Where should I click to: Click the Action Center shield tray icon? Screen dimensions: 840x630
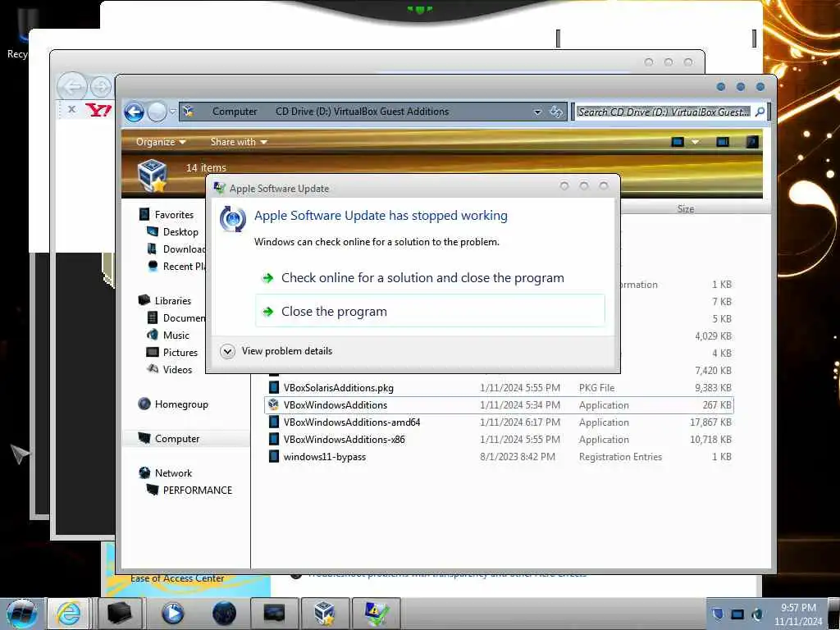pos(718,614)
